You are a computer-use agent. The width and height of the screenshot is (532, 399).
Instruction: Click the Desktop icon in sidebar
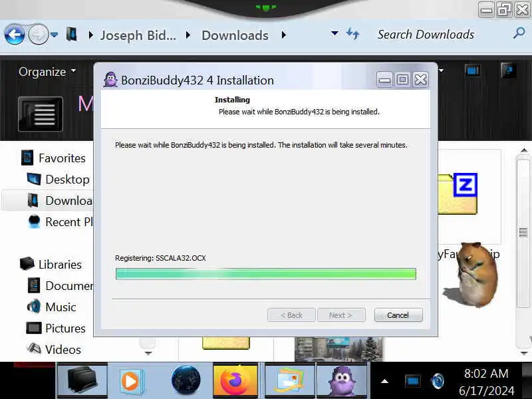click(x=34, y=179)
